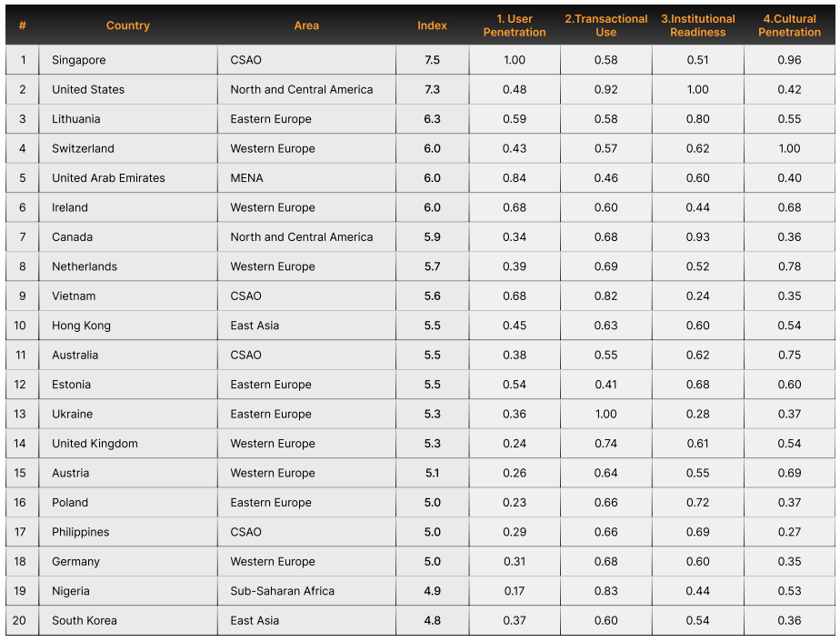Select the South Korea country cell

click(85, 620)
